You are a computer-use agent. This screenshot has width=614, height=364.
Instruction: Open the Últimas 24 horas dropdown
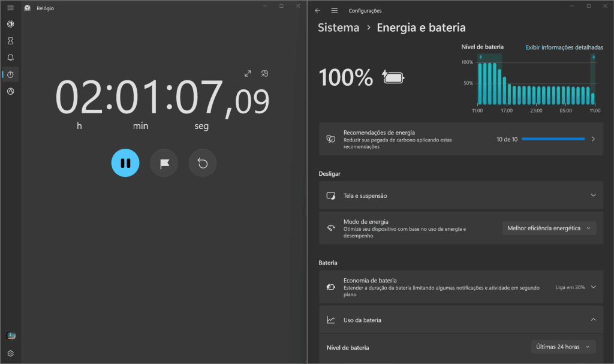point(564,347)
